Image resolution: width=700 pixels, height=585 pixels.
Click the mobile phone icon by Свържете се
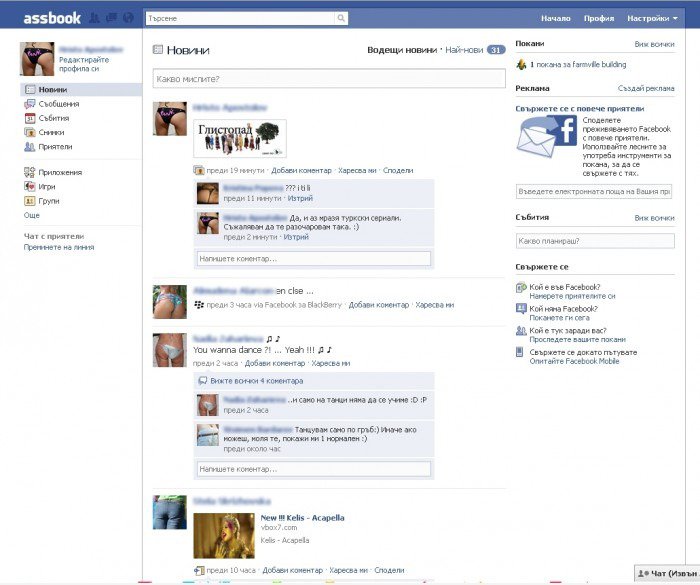[x=520, y=352]
